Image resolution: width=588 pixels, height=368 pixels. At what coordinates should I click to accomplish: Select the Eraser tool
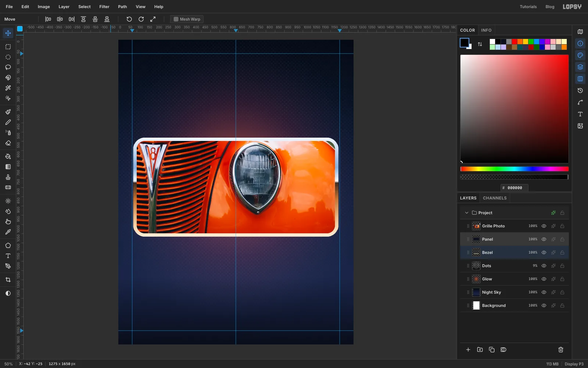pos(8,143)
